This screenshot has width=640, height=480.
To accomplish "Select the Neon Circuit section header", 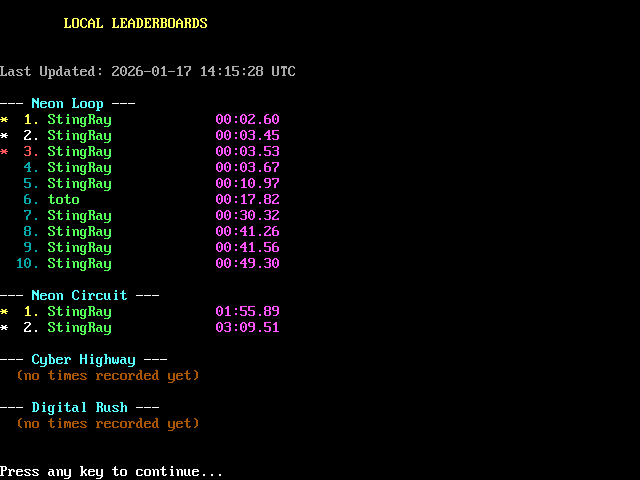I will pyautogui.click(x=79, y=295).
